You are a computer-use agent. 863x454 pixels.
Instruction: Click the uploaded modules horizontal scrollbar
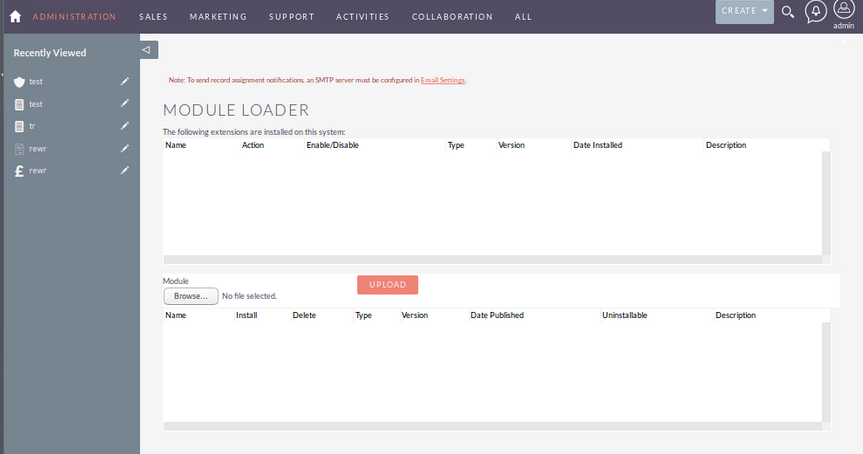pos(493,426)
